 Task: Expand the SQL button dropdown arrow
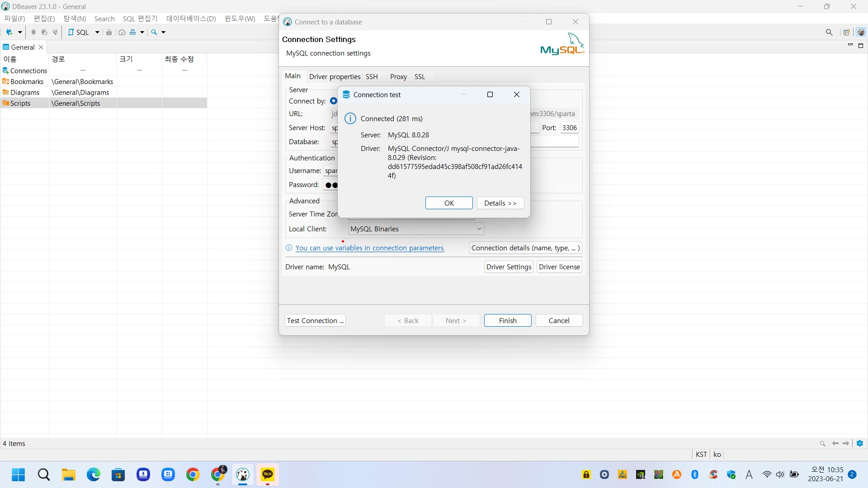[x=97, y=32]
